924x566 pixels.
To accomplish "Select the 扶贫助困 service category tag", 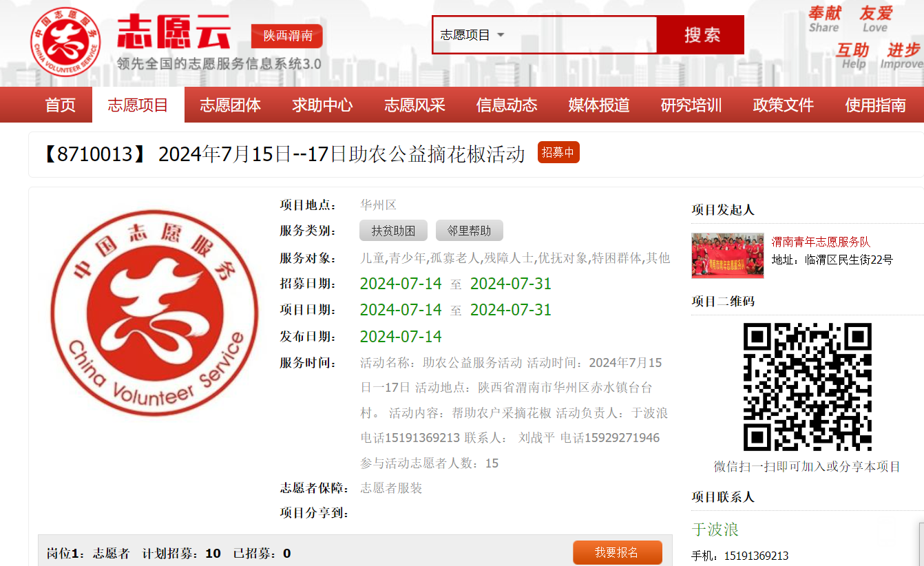I will pyautogui.click(x=393, y=231).
